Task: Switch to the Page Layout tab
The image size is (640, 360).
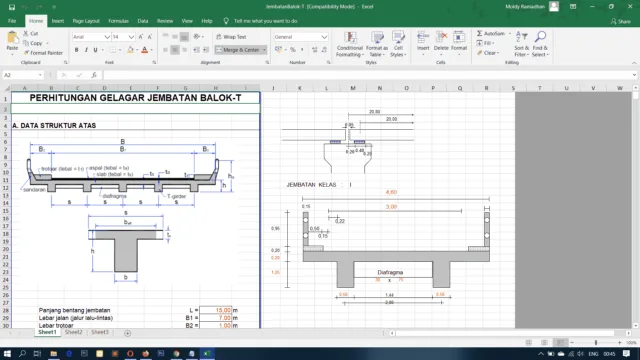Action: [x=86, y=21]
